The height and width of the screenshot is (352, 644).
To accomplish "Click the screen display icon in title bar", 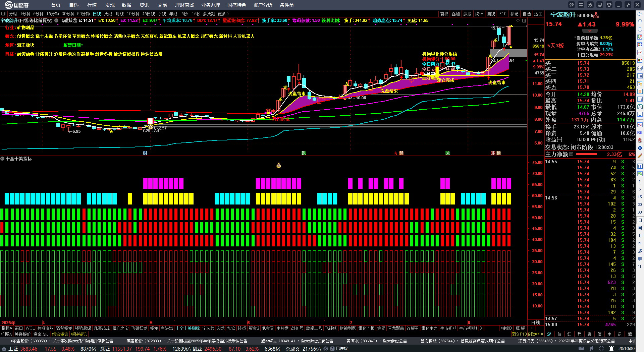I will [x=600, y=5].
